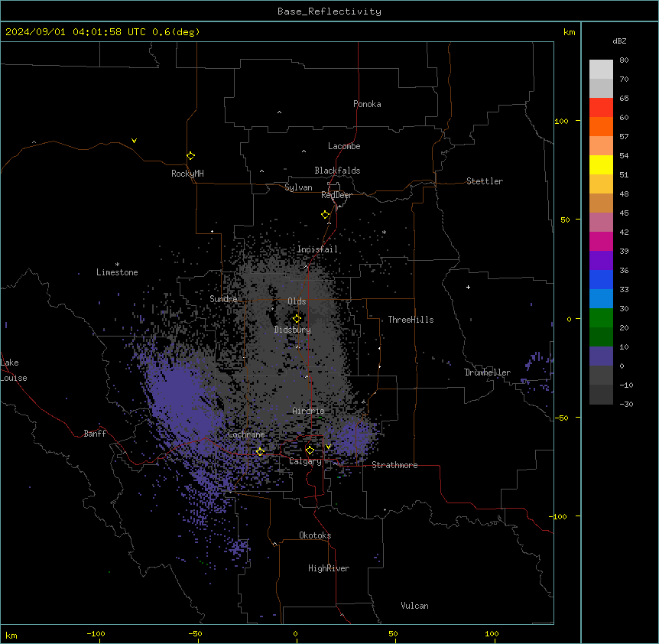
Task: Click the Base_Reflectivity title
Action: pos(329,11)
